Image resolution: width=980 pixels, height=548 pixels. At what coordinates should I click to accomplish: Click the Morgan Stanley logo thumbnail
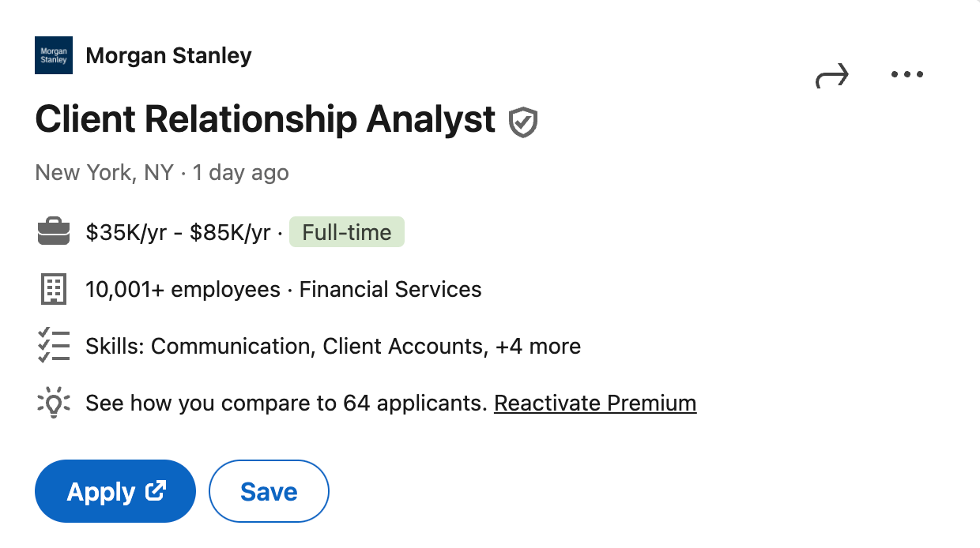pyautogui.click(x=54, y=55)
